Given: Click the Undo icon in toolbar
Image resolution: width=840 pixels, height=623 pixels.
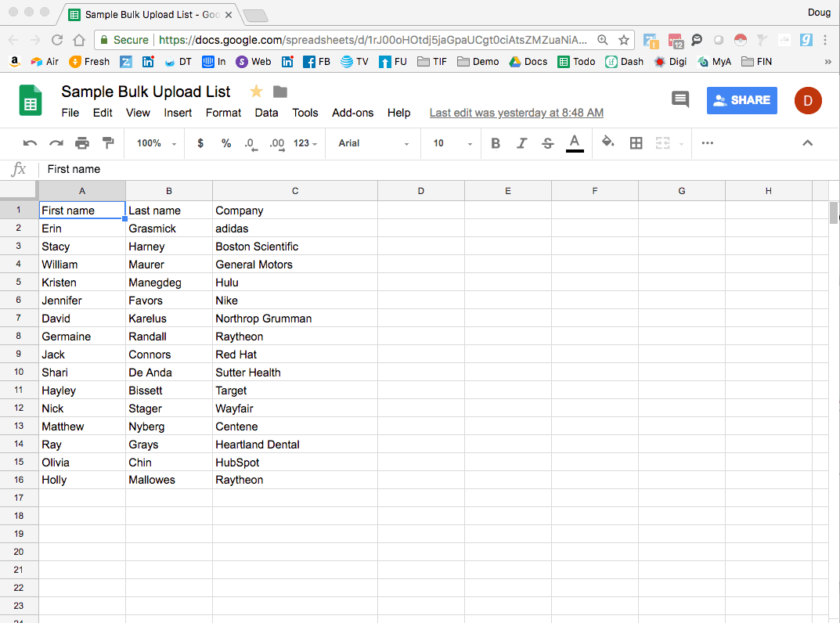Looking at the screenshot, I should click(x=30, y=143).
